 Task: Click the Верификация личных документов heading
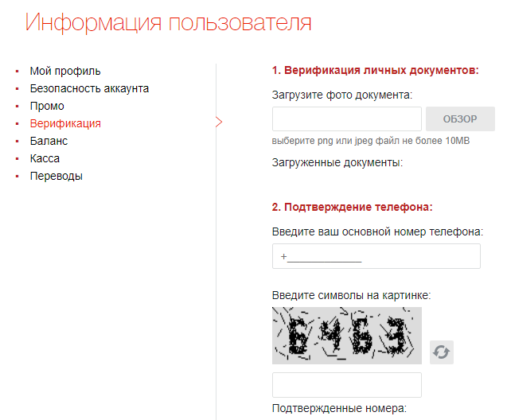point(375,71)
